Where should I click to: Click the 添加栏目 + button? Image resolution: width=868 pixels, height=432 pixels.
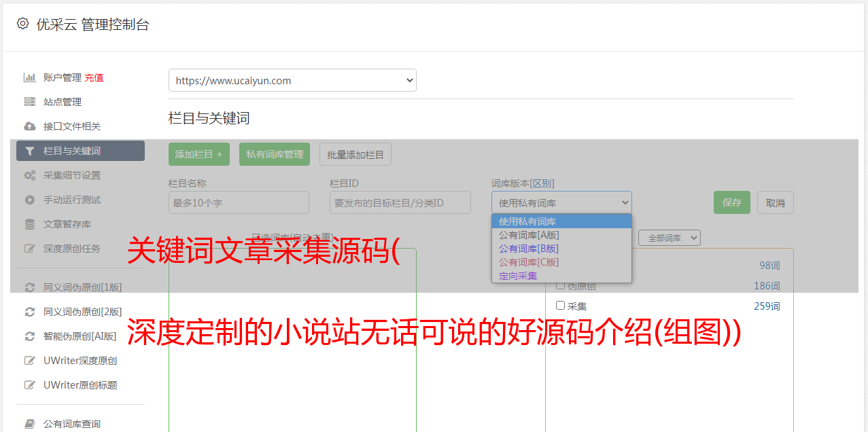pos(199,154)
